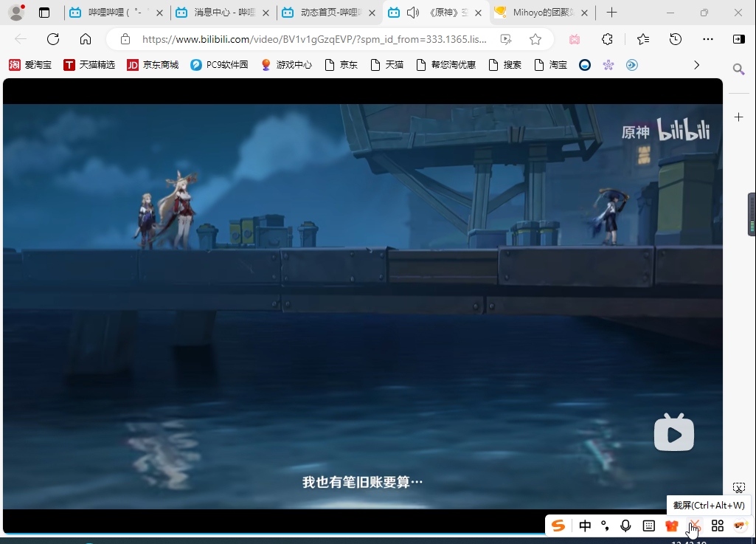Open the Settings and more menu
The height and width of the screenshot is (544, 756).
point(708,39)
